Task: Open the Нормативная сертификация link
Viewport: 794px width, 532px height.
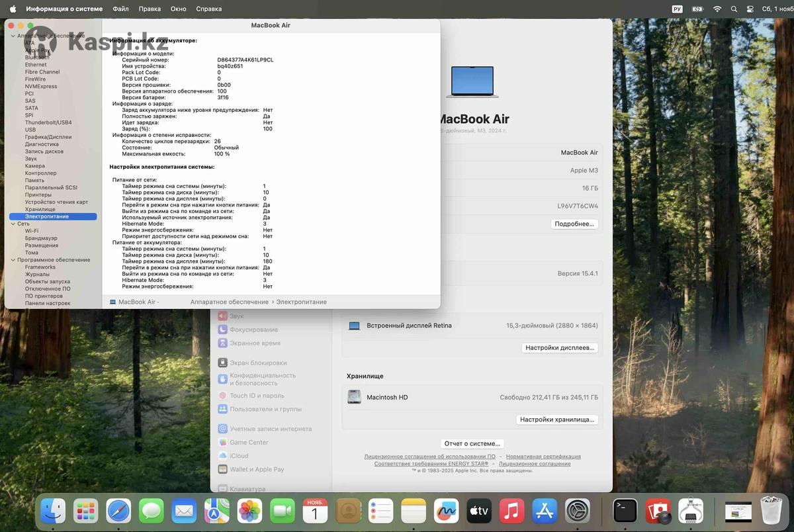Action: pyautogui.click(x=543, y=457)
